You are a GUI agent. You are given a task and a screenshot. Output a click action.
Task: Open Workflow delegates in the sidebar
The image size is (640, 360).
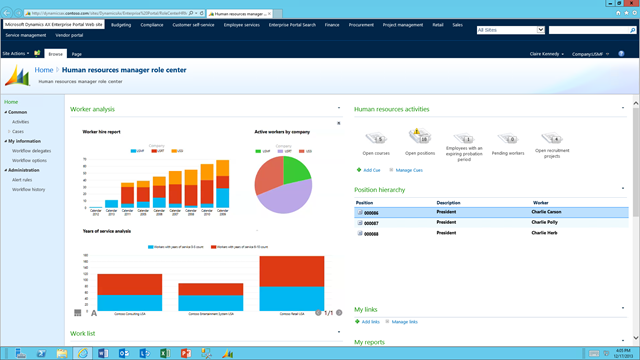[x=31, y=151]
